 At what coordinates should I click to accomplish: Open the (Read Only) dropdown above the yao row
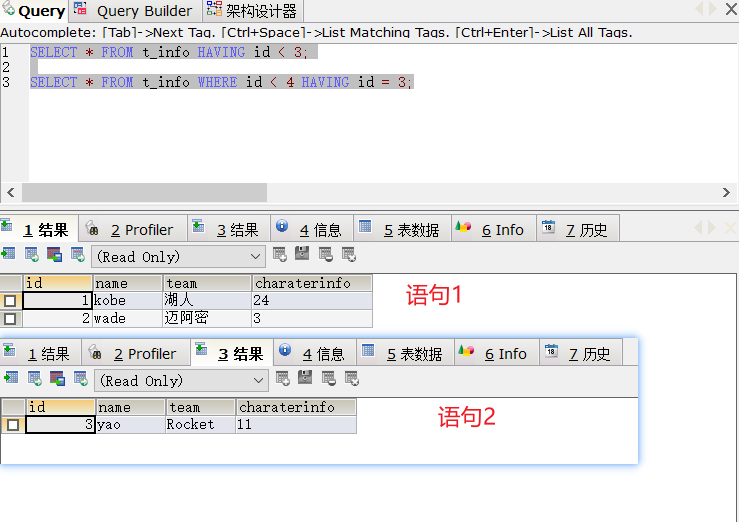pyautogui.click(x=181, y=381)
